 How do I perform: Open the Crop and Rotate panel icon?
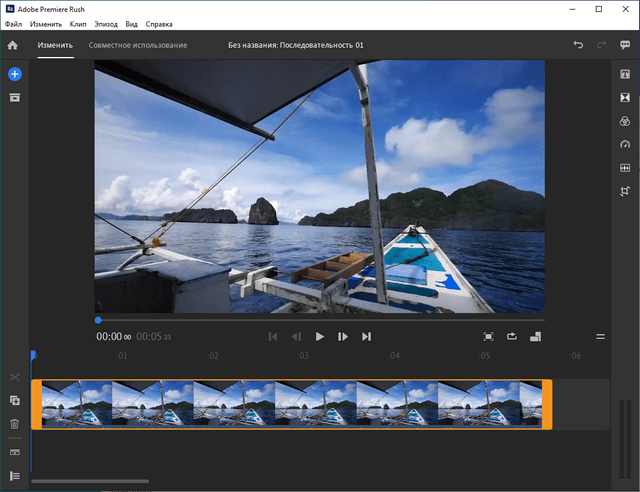(624, 191)
